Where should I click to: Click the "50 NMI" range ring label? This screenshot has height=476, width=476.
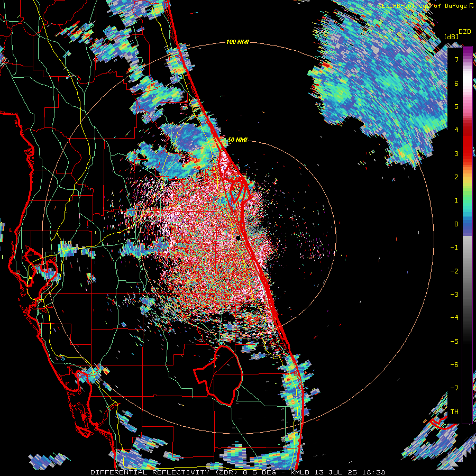coord(237,140)
